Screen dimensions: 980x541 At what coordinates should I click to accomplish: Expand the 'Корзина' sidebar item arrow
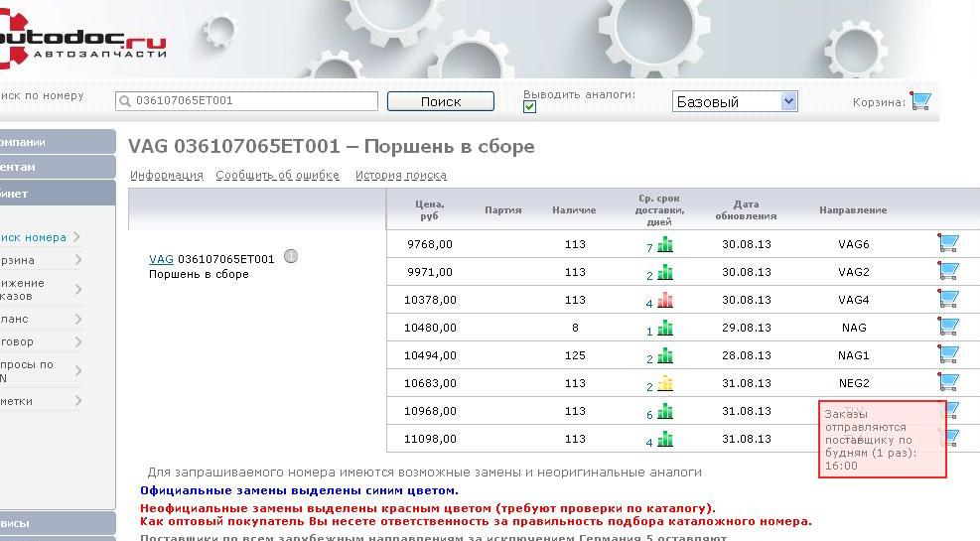point(77,260)
